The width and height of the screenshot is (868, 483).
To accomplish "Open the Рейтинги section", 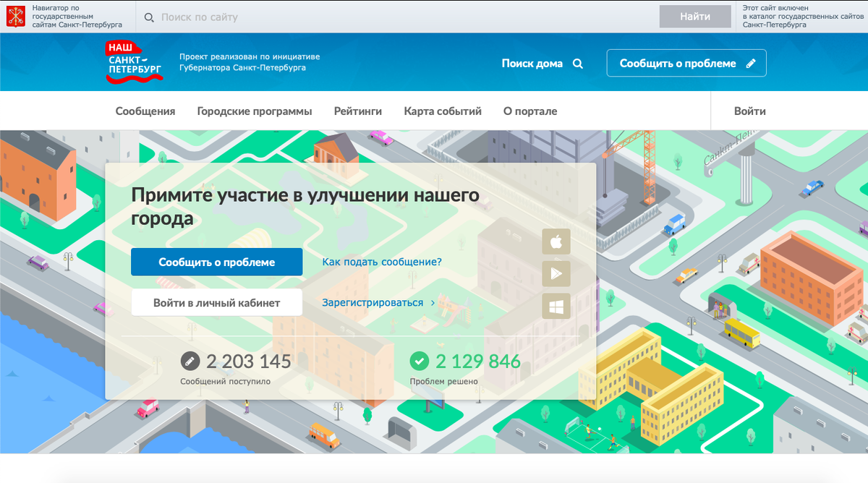I will [x=357, y=111].
